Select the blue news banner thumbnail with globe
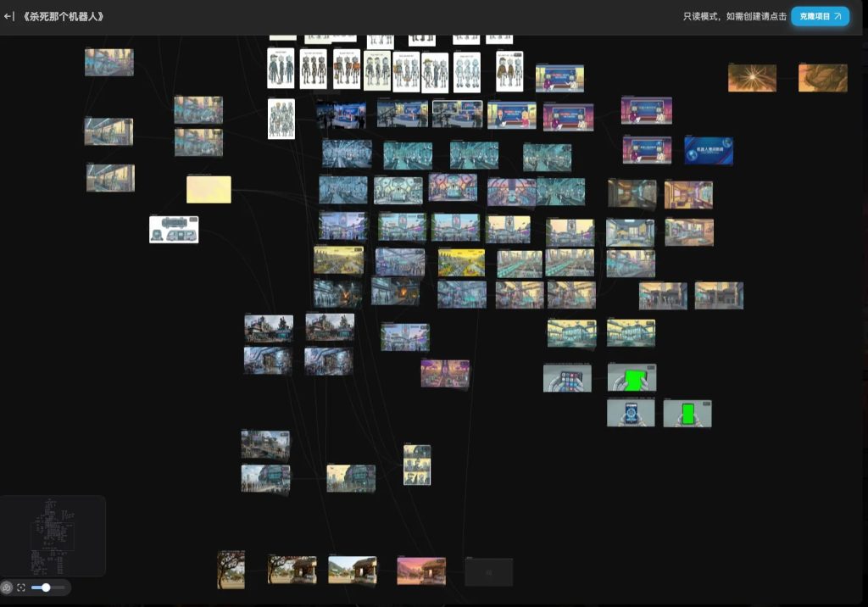The image size is (868, 607). coord(709,150)
